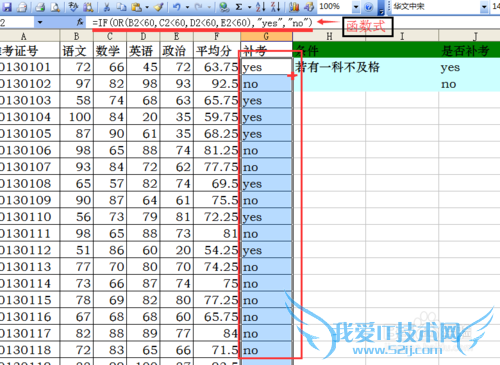
Task: Click the AutoSum sigma icon
Action: pos(239,7)
